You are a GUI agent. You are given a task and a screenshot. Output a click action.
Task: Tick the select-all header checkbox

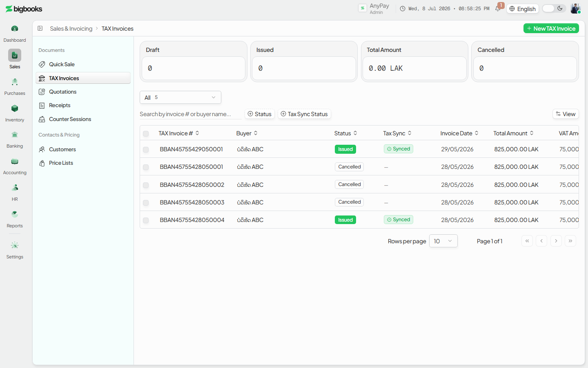tap(146, 134)
